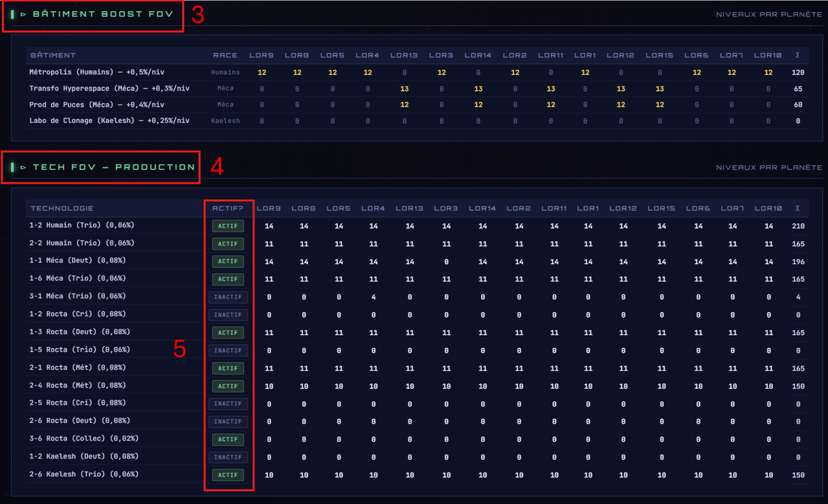Click the Humains race cell in Métropolis row

click(225, 72)
